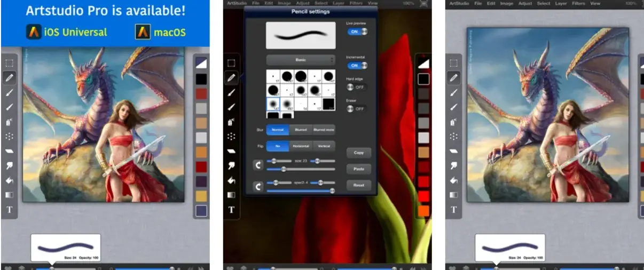644x270 pixels.
Task: Select the solid black square brush preset
Action: [328, 104]
